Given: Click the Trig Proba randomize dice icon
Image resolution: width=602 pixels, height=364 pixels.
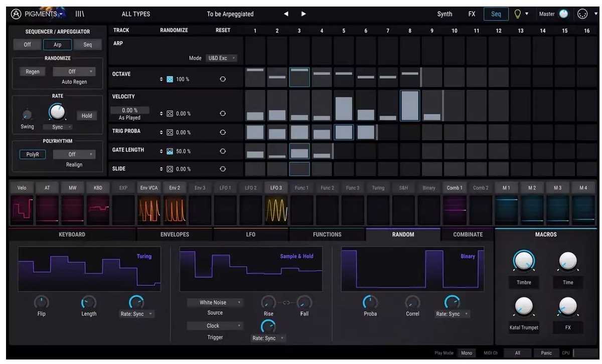Looking at the screenshot, I should 170,132.
